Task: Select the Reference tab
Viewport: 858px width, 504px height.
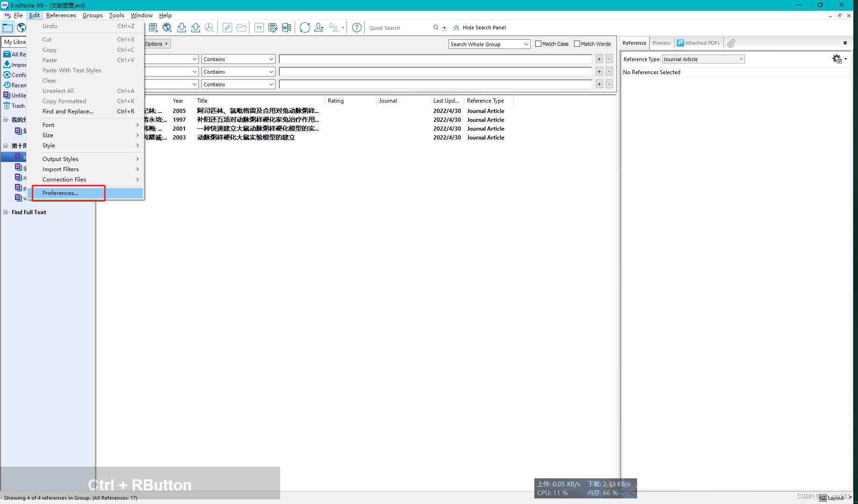Action: point(634,43)
